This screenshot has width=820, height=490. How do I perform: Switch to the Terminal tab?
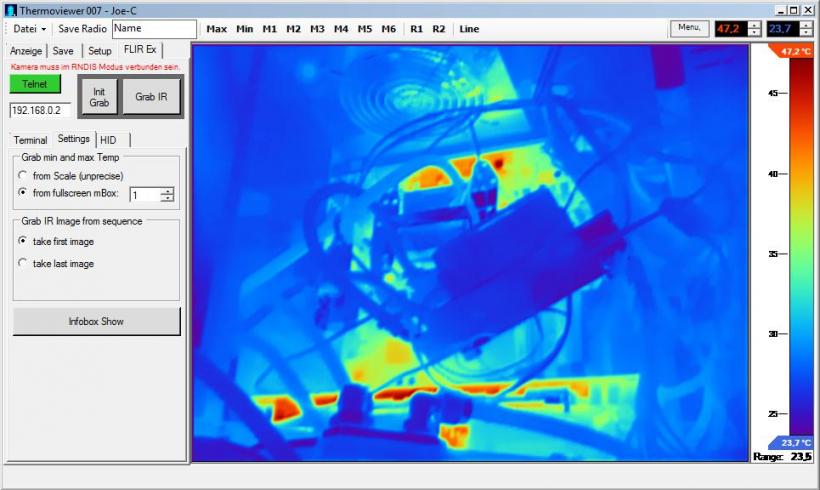click(x=30, y=140)
